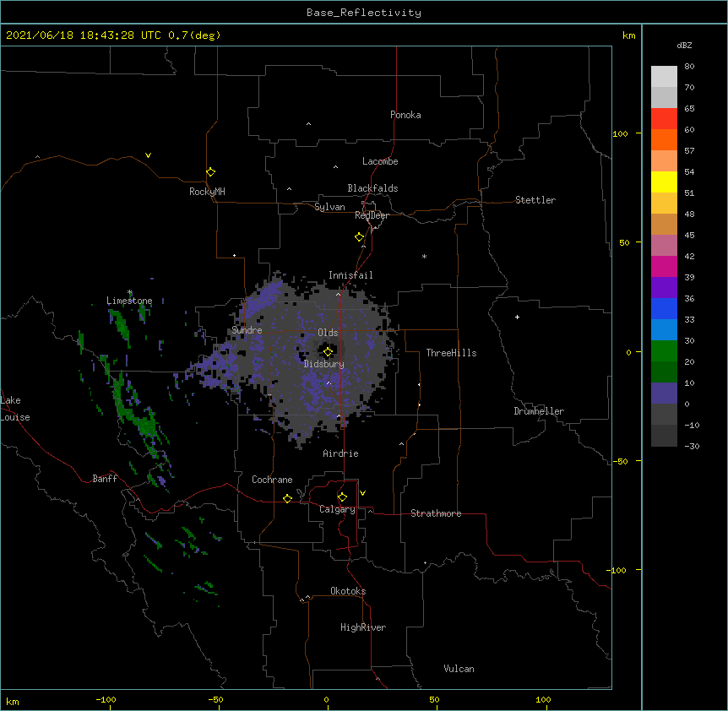728x711 pixels.
Task: Click the white plus marker north of Drumheller
Action: point(517,317)
